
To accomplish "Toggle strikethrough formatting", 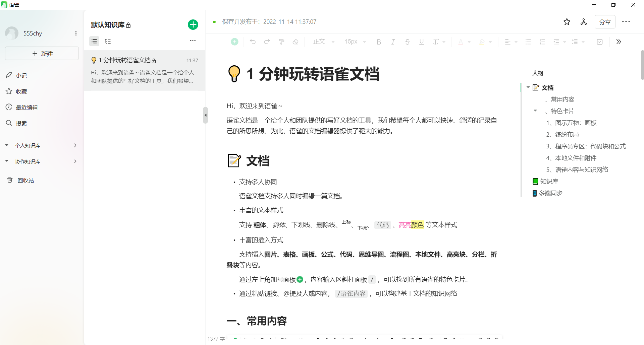I will tap(407, 42).
